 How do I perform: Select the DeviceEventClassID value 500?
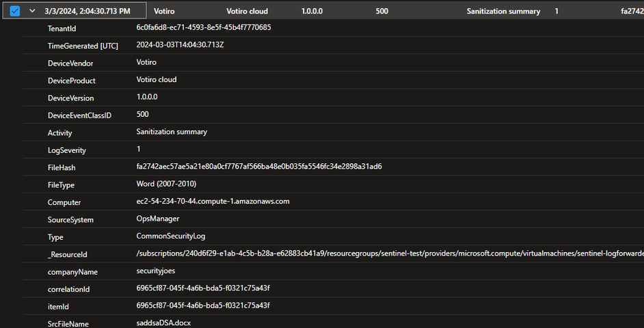(142, 115)
